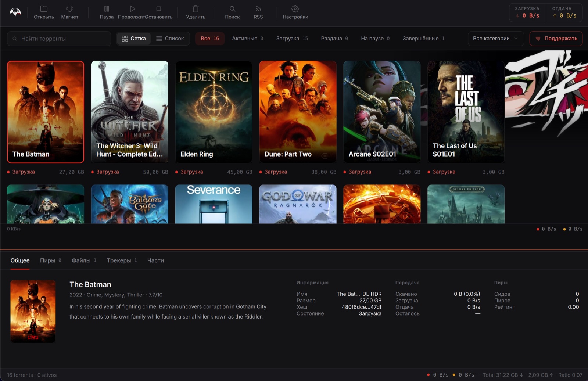Select the Severance torrent card

(x=214, y=204)
